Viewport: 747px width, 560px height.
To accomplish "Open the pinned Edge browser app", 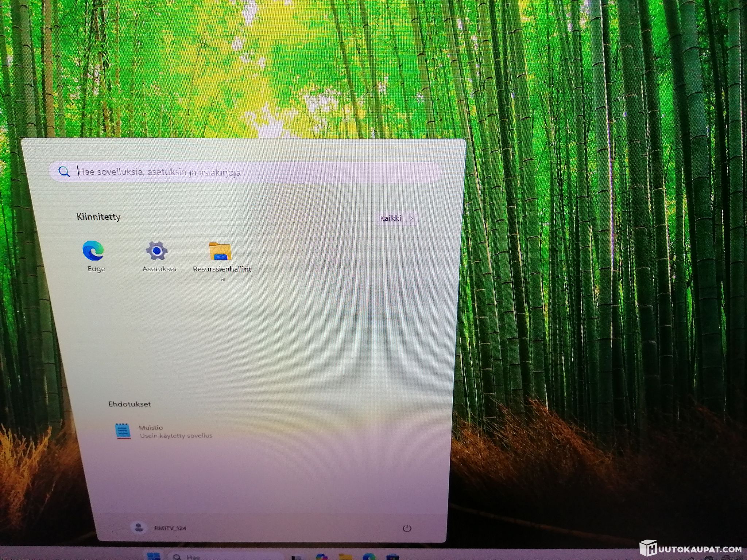I will (93, 251).
